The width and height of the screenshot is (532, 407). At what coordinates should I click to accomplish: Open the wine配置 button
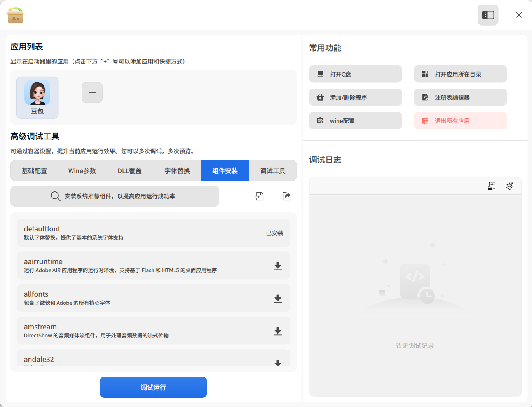(x=356, y=120)
